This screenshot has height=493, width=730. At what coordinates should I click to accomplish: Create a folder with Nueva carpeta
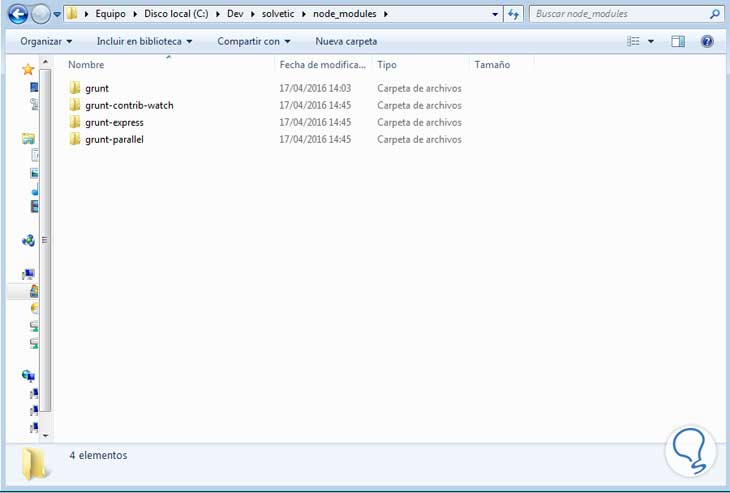[346, 41]
